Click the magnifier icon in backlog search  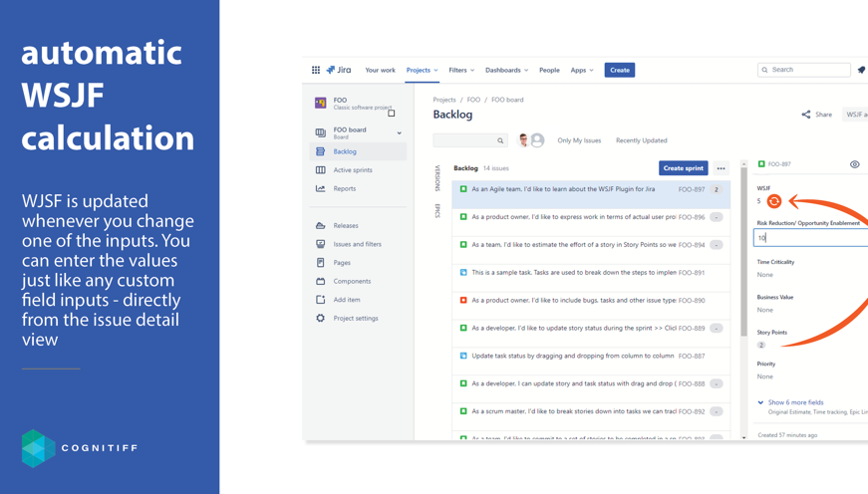coord(500,140)
